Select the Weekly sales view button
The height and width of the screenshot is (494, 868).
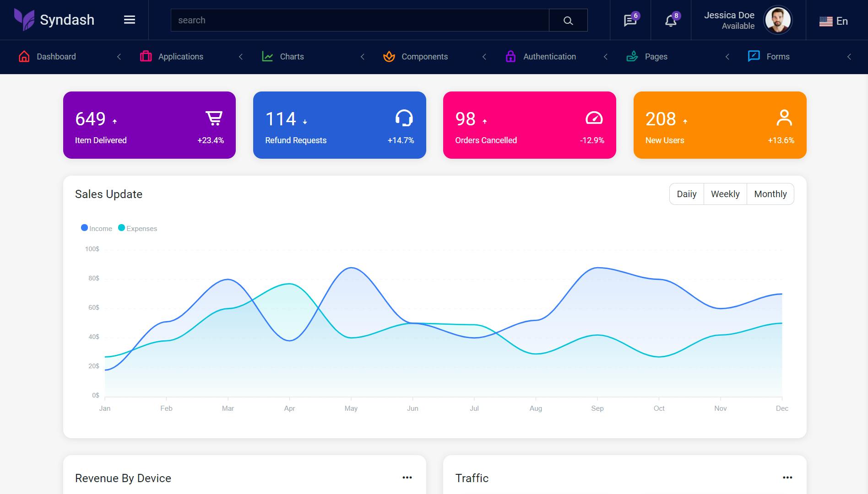(x=725, y=194)
